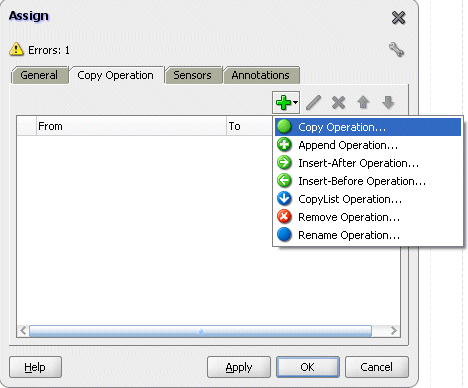The width and height of the screenshot is (468, 388).
Task: Choose Rename Operation... menu entry
Action: click(x=368, y=235)
